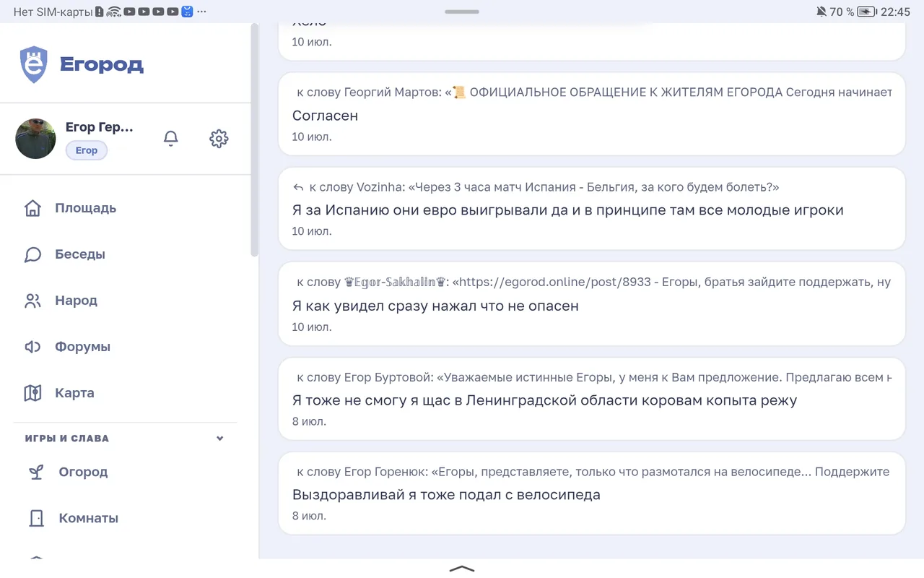Click the Егород brand title
Image resolution: width=924 pixels, height=578 pixels.
(x=102, y=64)
